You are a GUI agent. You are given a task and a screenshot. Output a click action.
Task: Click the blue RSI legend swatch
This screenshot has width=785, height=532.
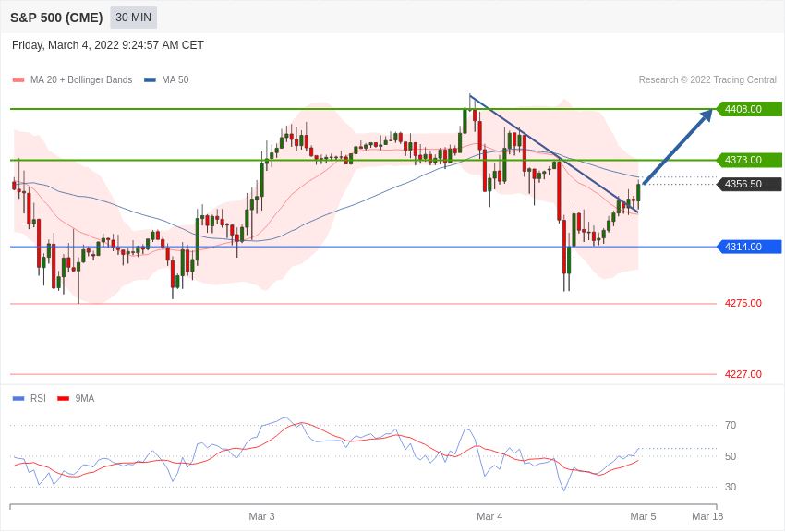point(18,399)
